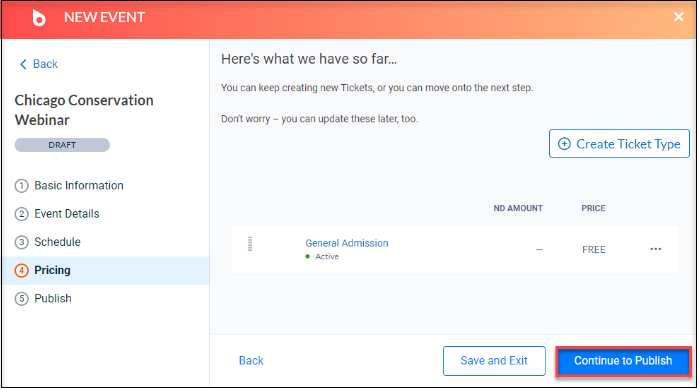Click the orange step 4 circle icon
The height and width of the screenshot is (388, 697).
point(21,270)
